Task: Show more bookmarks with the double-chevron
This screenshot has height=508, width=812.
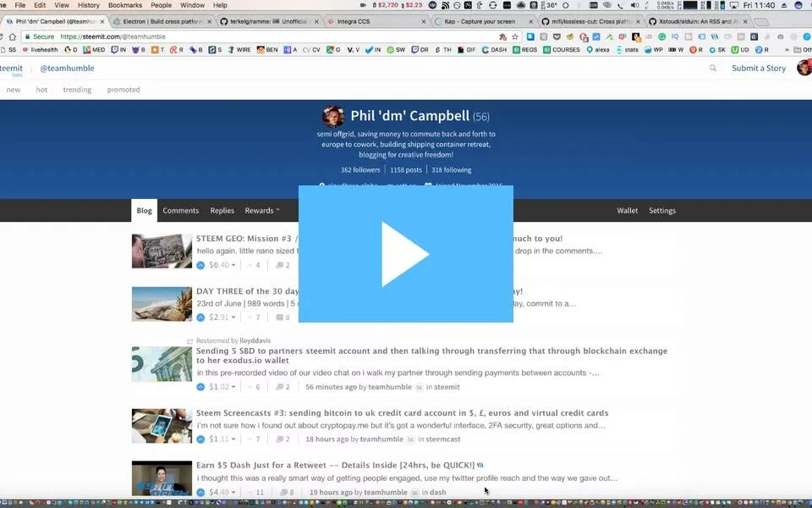Action: 787,50
